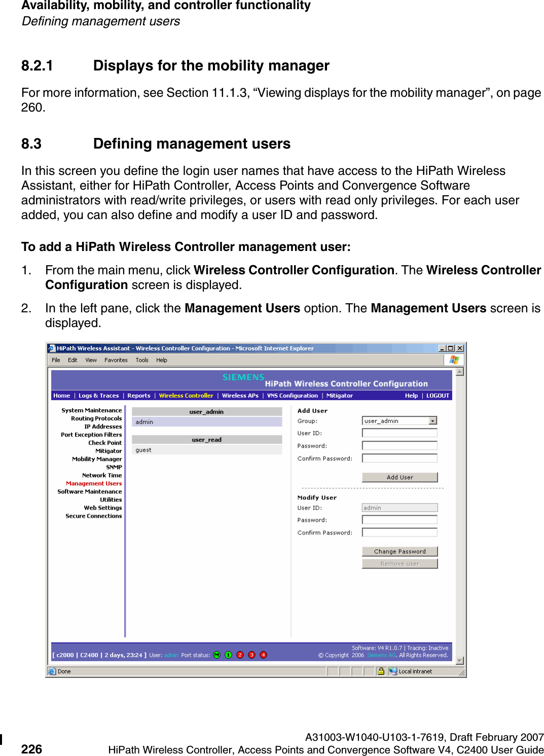Select System Maintenance in the left pane
Viewport: 544px width, 756px height.
click(92, 410)
